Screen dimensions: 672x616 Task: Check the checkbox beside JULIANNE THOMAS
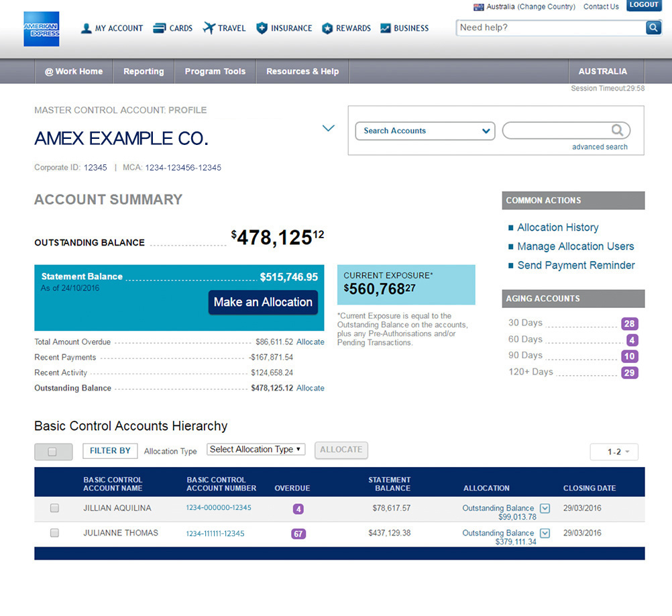click(54, 533)
